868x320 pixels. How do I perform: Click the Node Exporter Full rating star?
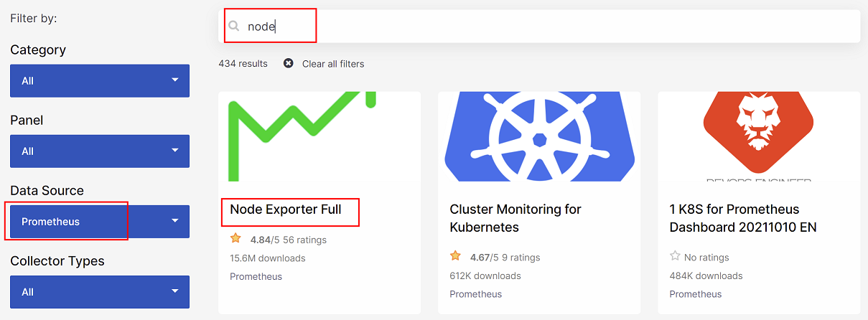pyautogui.click(x=235, y=239)
